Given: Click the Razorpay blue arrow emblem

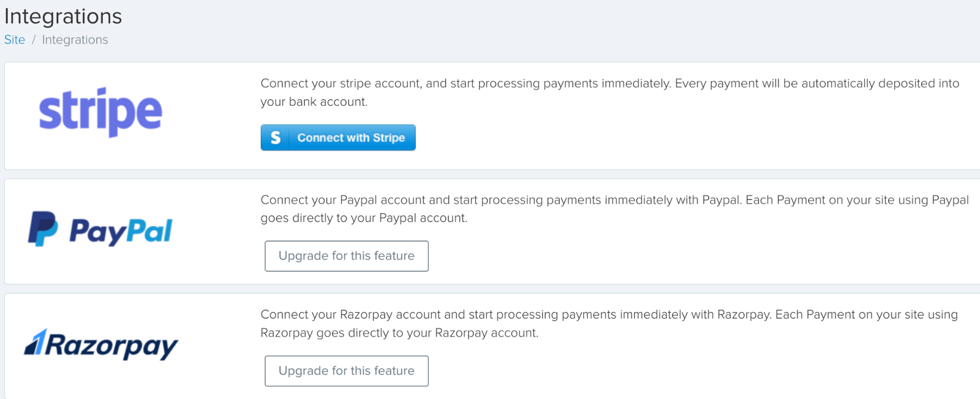Looking at the screenshot, I should tap(35, 342).
